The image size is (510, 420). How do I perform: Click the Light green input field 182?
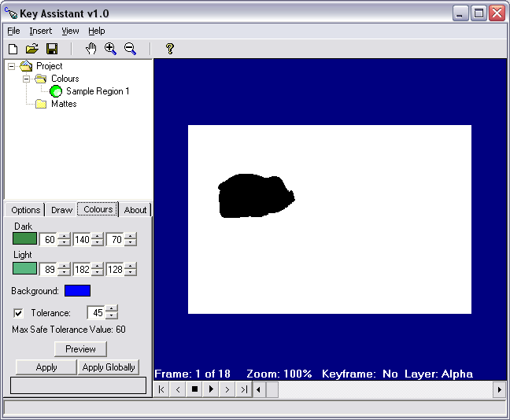82,270
